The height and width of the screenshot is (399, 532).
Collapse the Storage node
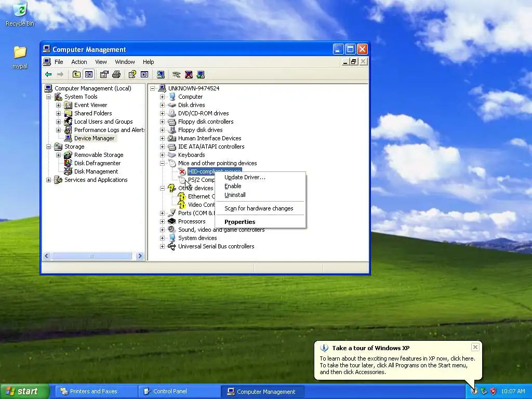click(x=48, y=147)
